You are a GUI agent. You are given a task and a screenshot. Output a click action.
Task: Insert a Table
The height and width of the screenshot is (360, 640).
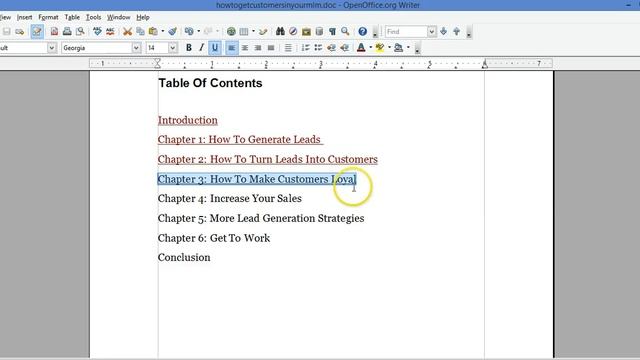click(x=244, y=31)
